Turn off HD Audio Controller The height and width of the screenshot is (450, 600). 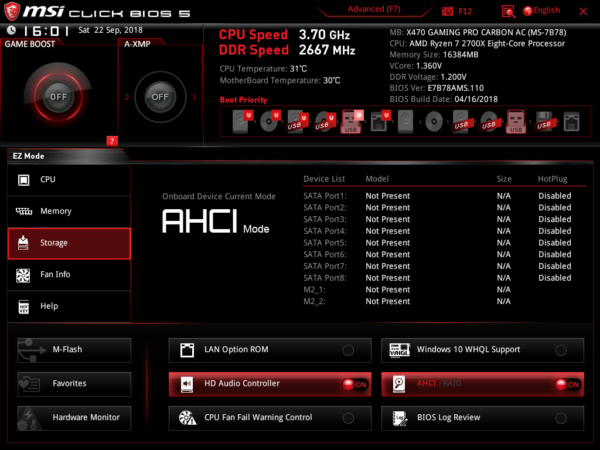270,384
